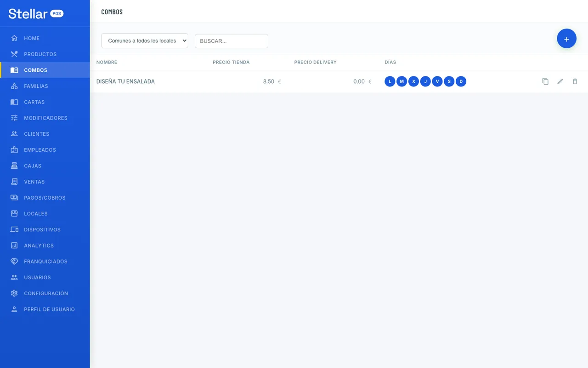The height and width of the screenshot is (368, 588).
Task: Click the Combos menu book icon
Action: click(14, 70)
